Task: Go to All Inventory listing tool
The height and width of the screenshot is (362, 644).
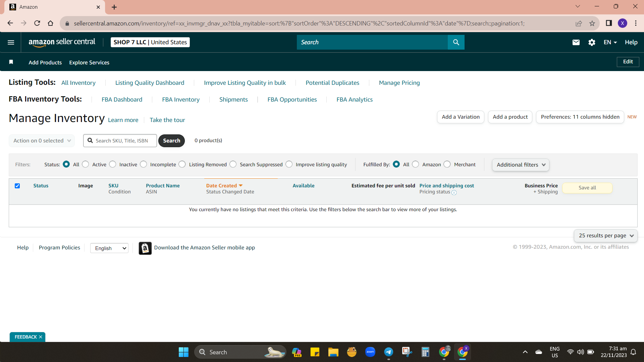Action: tap(78, 83)
